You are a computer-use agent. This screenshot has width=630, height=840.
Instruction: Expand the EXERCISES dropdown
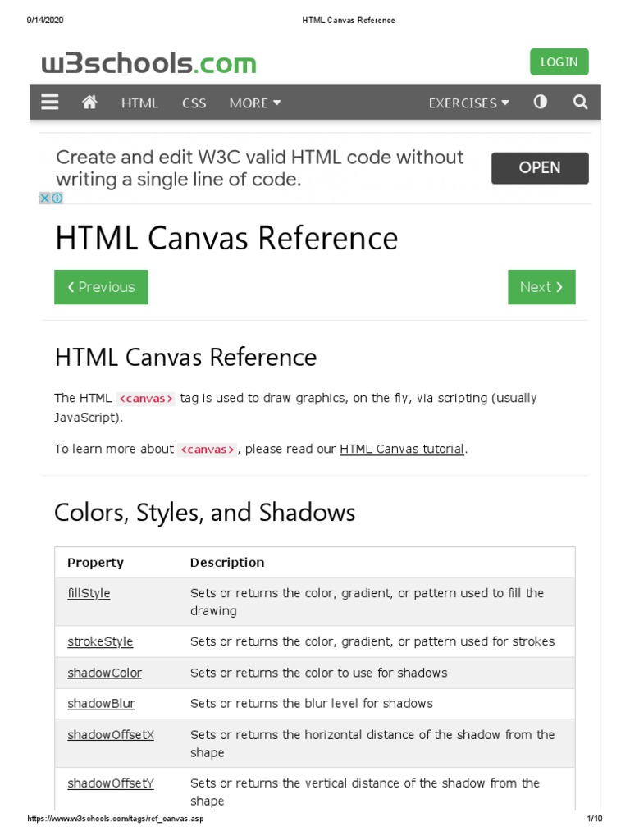point(468,103)
